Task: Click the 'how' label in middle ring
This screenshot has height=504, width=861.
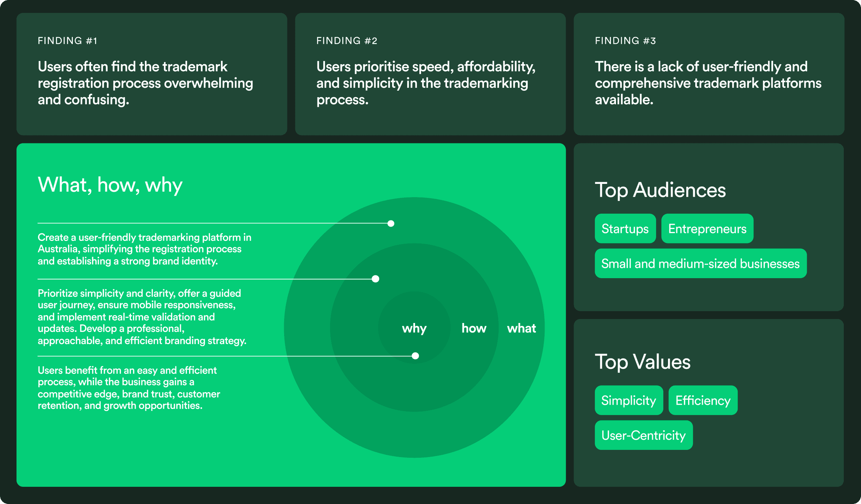Action: pos(474,328)
